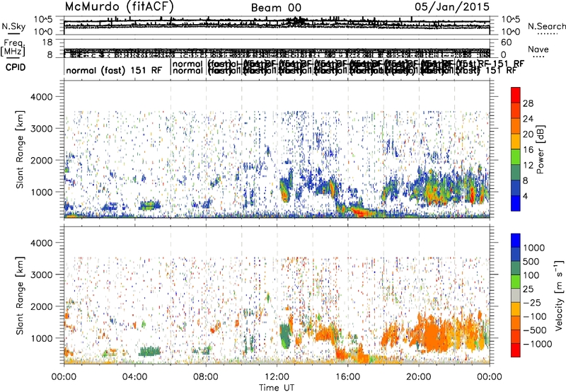Click the "2000" tick on velocity panel

[41, 306]
